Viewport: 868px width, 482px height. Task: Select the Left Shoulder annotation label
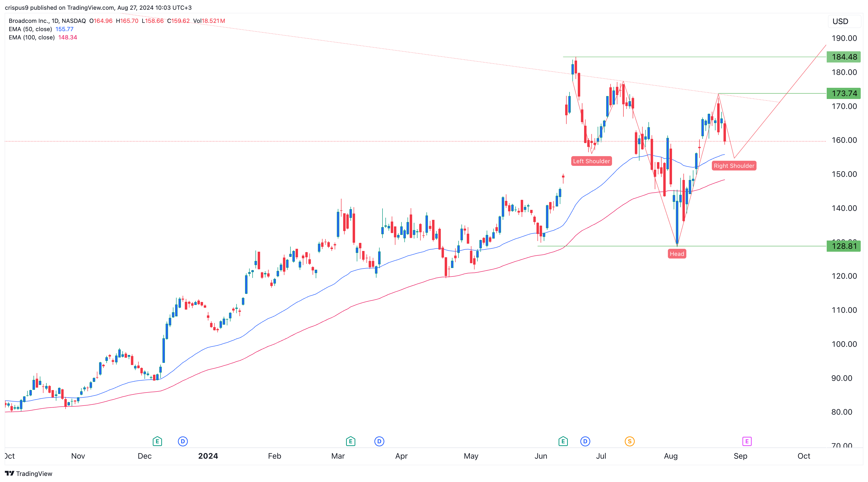pos(591,161)
